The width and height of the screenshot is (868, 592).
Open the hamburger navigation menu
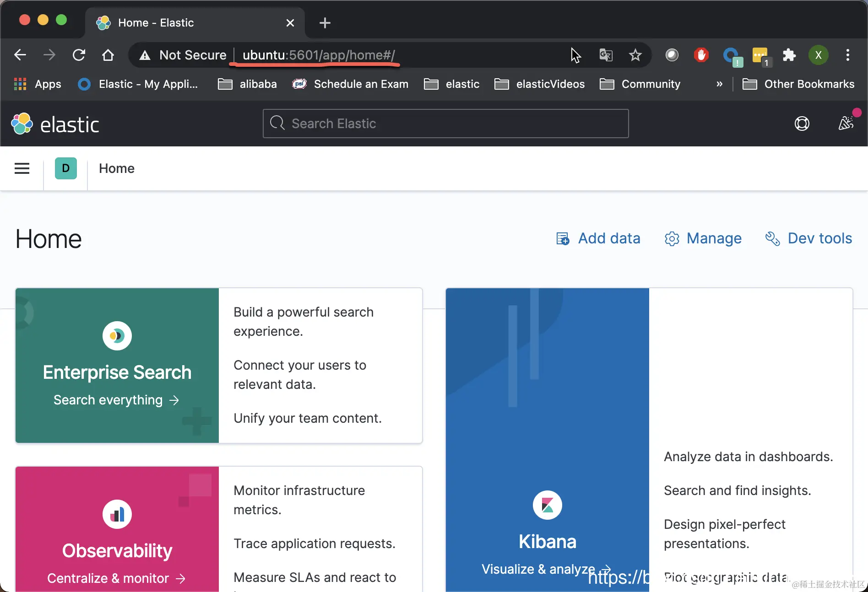(22, 168)
